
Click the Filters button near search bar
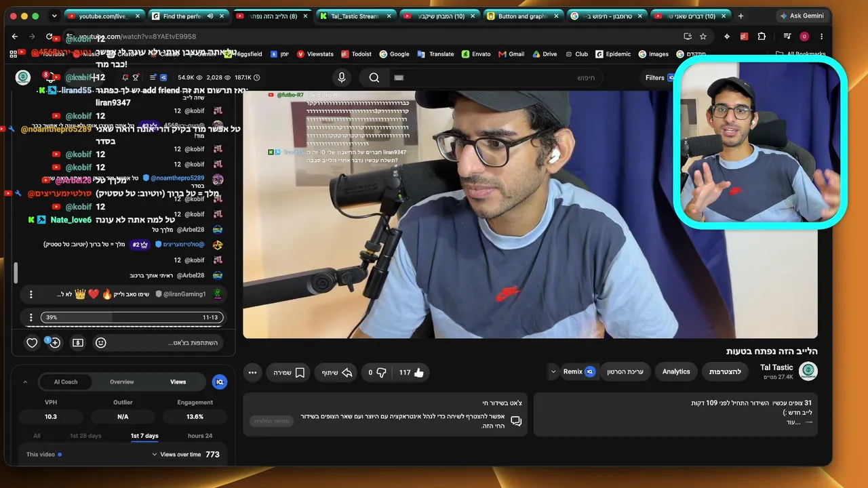tap(660, 77)
